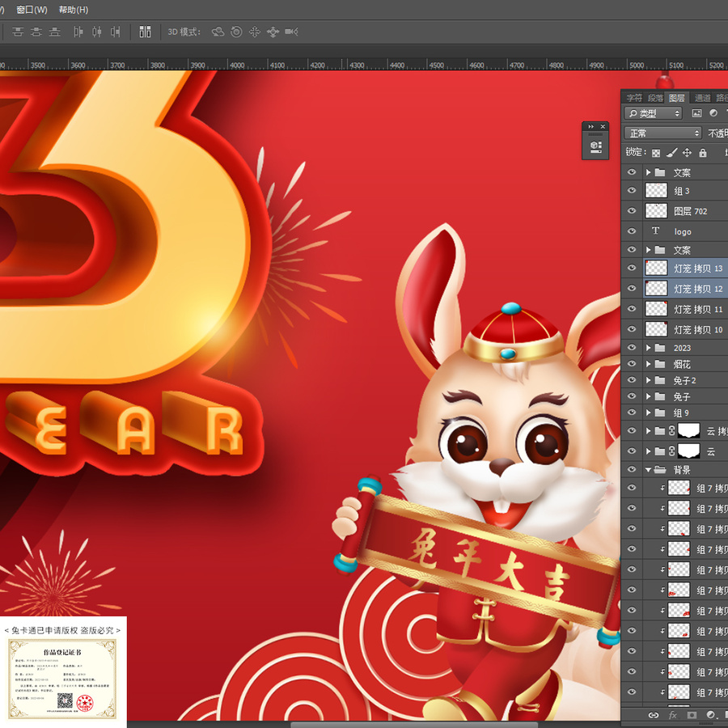Toggle visibility of 背景 group
The image size is (728, 728).
(632, 469)
